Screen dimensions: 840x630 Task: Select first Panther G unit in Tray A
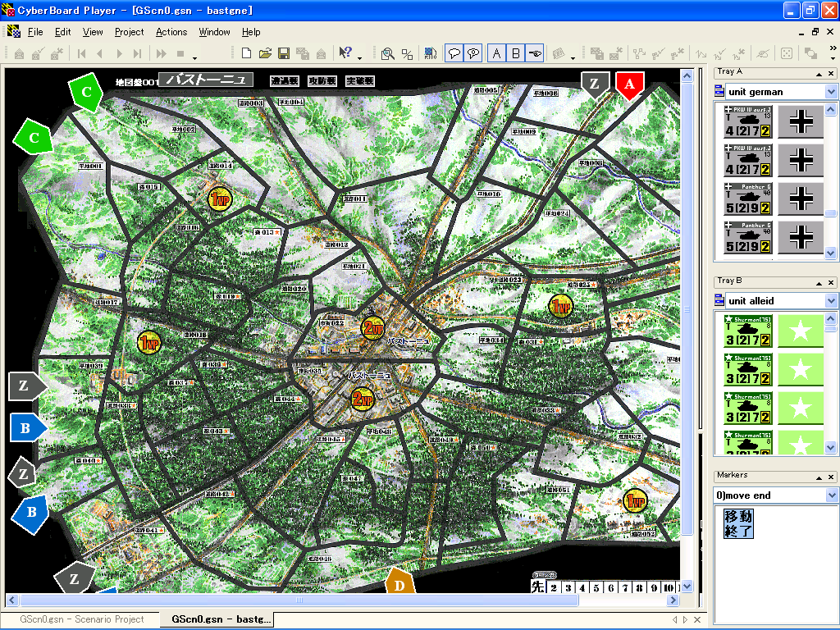(748, 199)
